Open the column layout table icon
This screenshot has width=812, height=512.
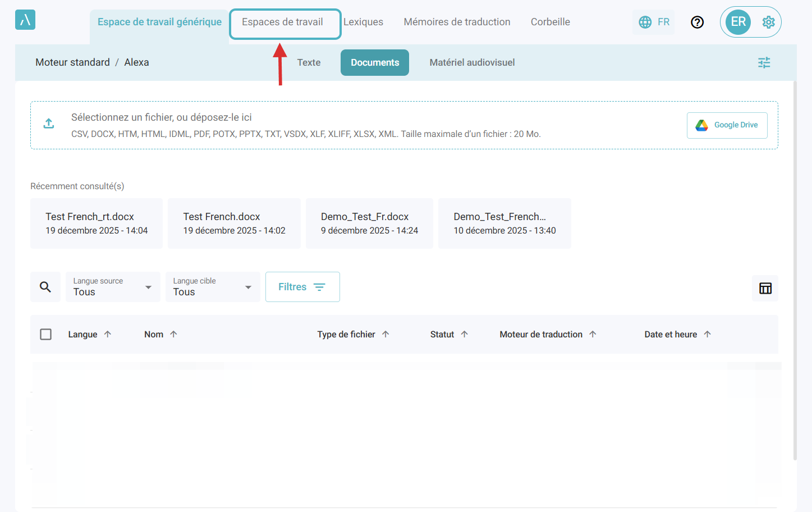coord(765,288)
